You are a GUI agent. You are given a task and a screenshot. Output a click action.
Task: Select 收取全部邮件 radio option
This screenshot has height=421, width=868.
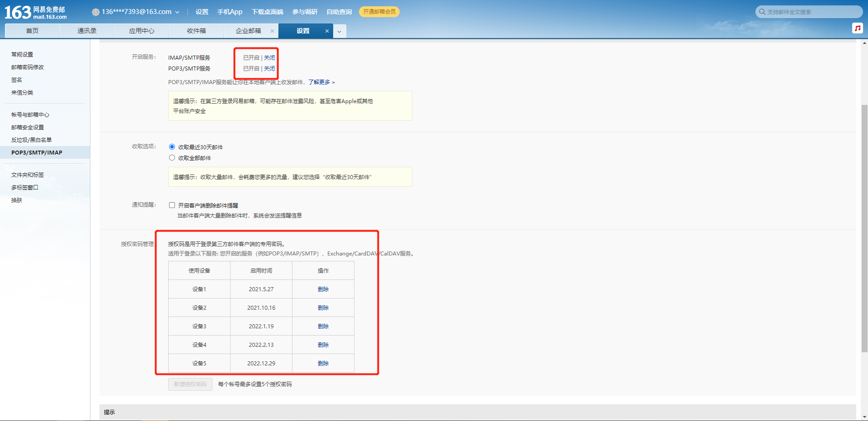tap(172, 158)
